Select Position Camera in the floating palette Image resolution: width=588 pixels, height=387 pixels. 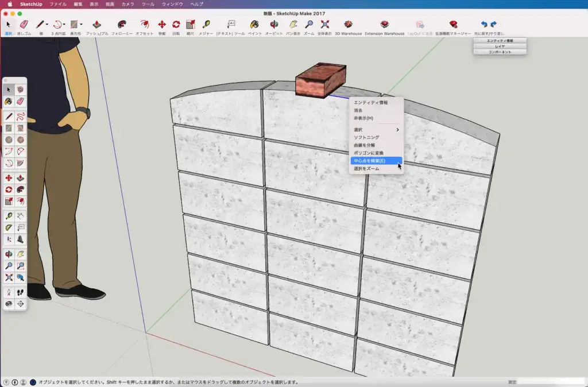[x=9, y=292]
